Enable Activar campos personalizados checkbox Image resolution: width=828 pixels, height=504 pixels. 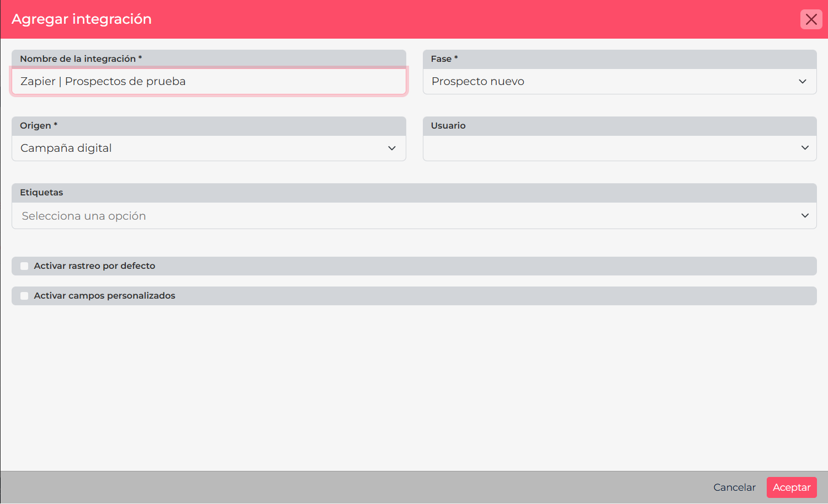pyautogui.click(x=24, y=296)
